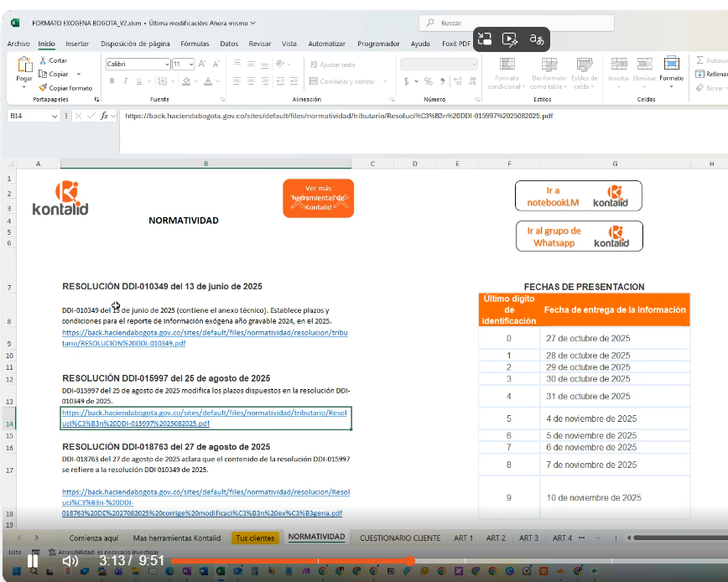Pause the video playback
728x582 pixels.
(33, 560)
